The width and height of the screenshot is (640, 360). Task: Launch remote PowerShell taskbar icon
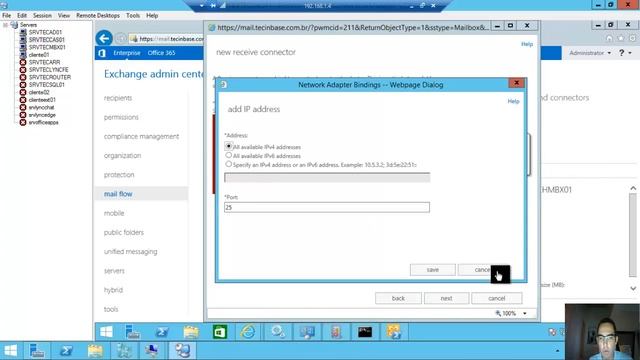pyautogui.click(x=162, y=332)
